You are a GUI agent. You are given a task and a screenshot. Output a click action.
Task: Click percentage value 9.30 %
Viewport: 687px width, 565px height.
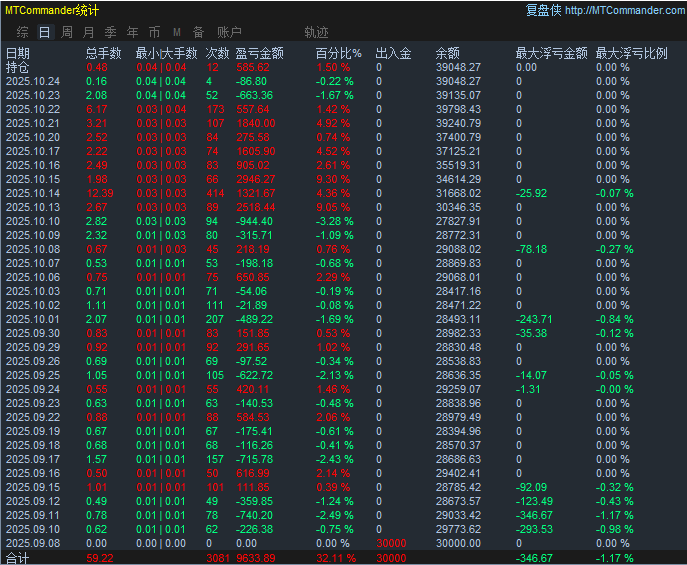pos(333,180)
